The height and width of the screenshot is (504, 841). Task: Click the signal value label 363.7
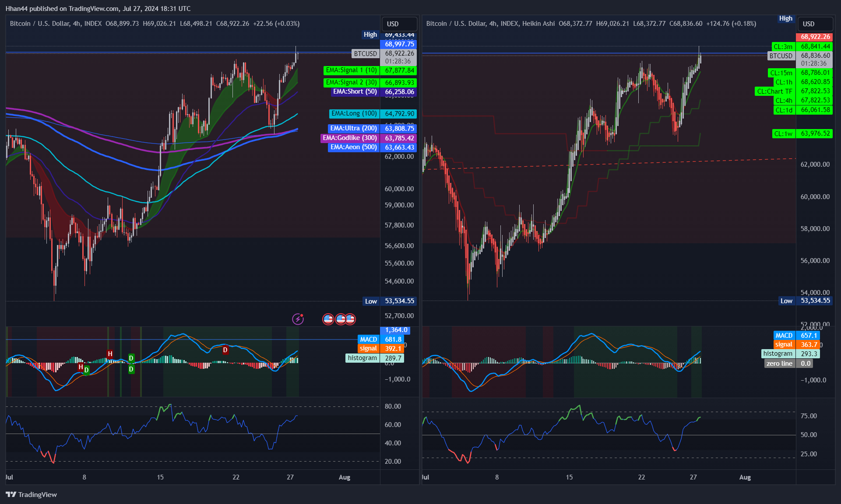809,344
